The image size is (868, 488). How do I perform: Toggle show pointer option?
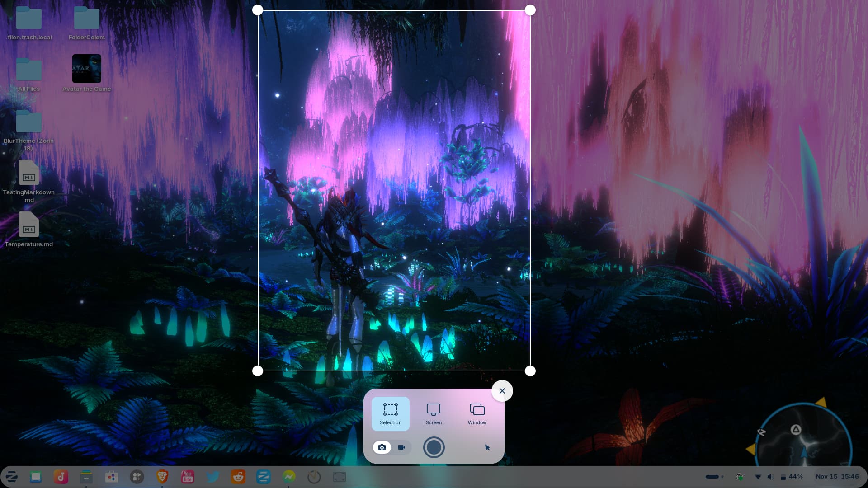click(487, 447)
